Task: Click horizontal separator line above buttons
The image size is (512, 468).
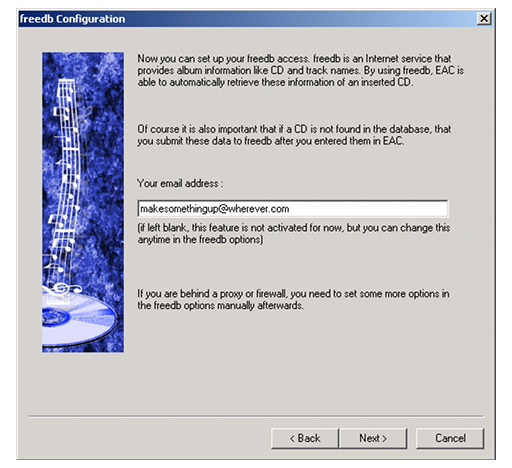Action: [x=256, y=416]
